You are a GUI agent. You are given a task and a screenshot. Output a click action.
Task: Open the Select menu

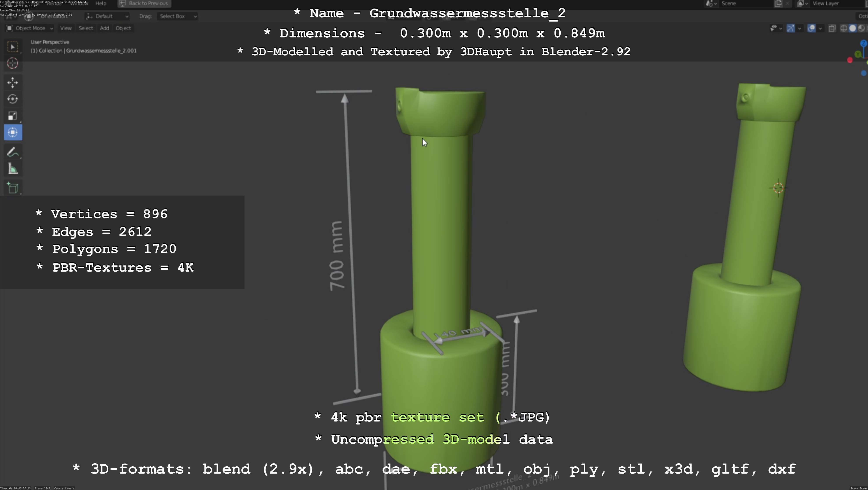pos(86,28)
